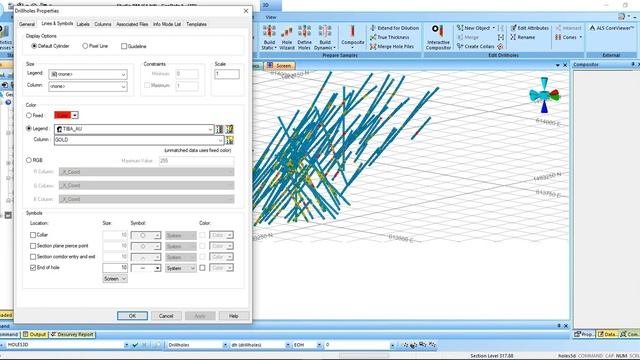Switch to the Columns tab

click(x=102, y=24)
